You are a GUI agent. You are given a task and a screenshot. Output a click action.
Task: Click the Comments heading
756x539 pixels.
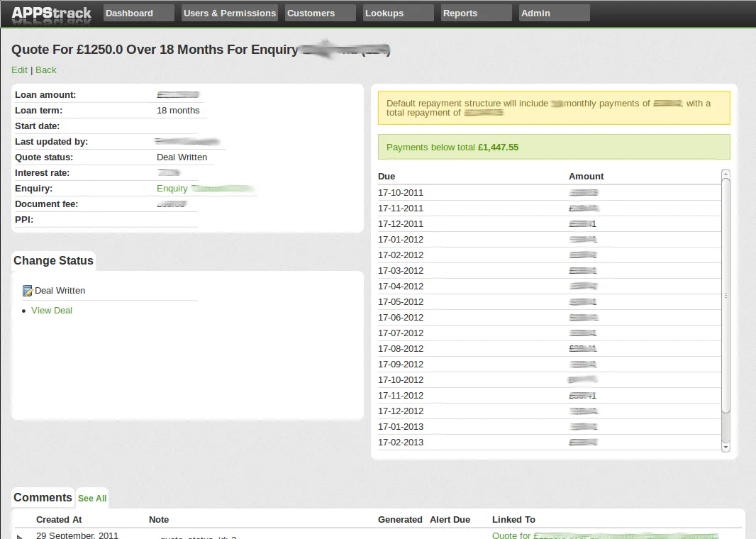43,498
